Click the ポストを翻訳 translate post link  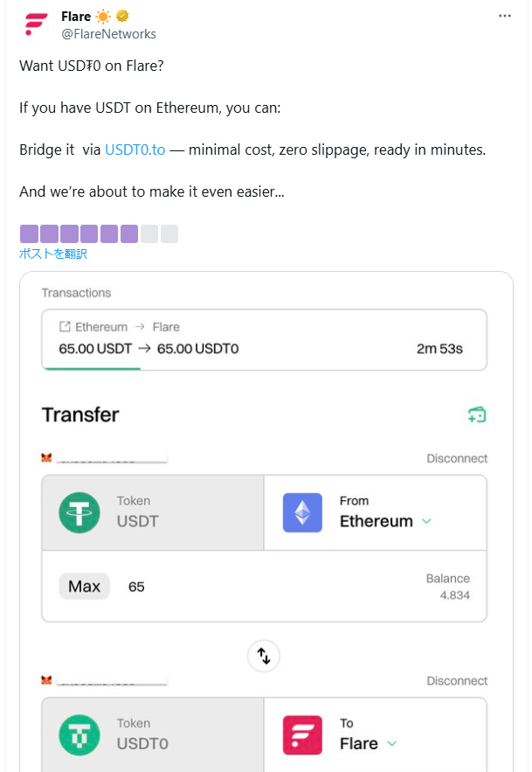(53, 254)
